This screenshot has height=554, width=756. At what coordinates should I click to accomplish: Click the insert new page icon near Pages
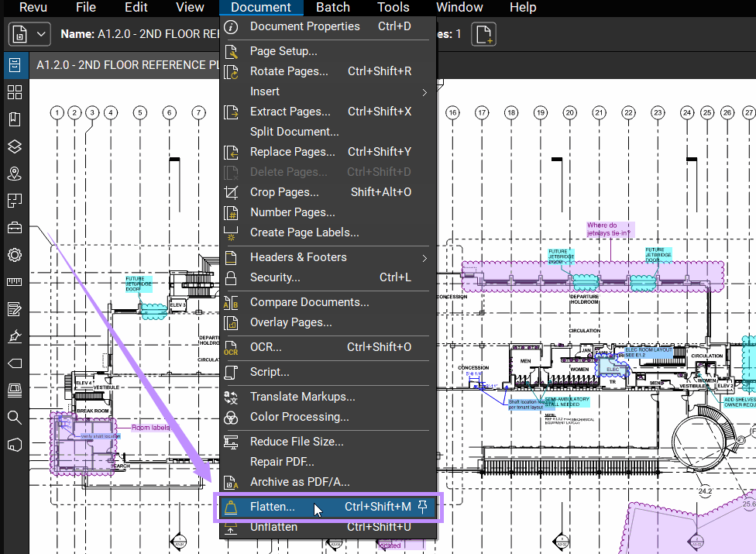483,34
